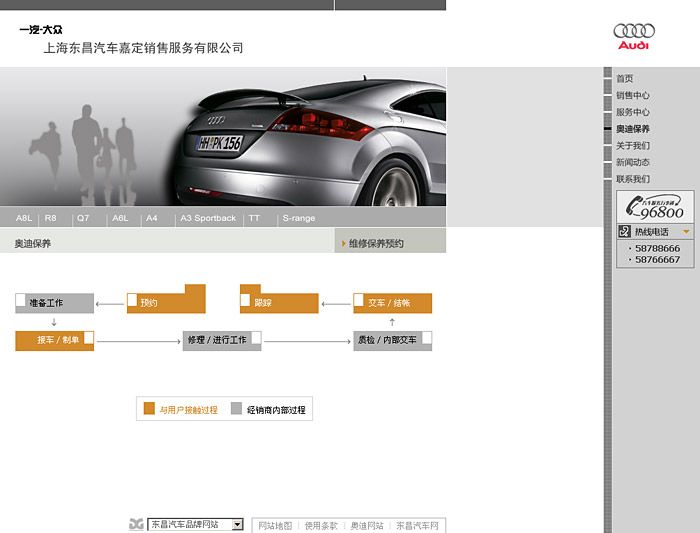The height and width of the screenshot is (533, 700).
Task: Open 销售中心 in the side menu
Action: [x=633, y=95]
